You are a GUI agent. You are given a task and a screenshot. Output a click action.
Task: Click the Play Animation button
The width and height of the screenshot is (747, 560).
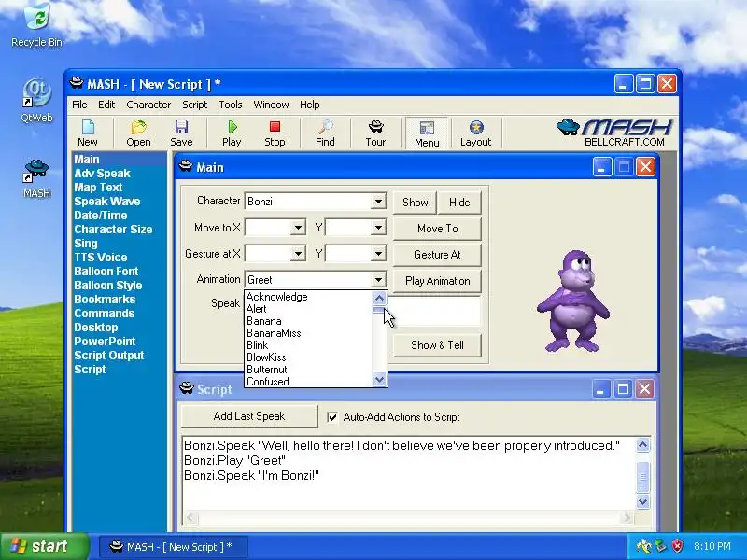[x=437, y=281]
